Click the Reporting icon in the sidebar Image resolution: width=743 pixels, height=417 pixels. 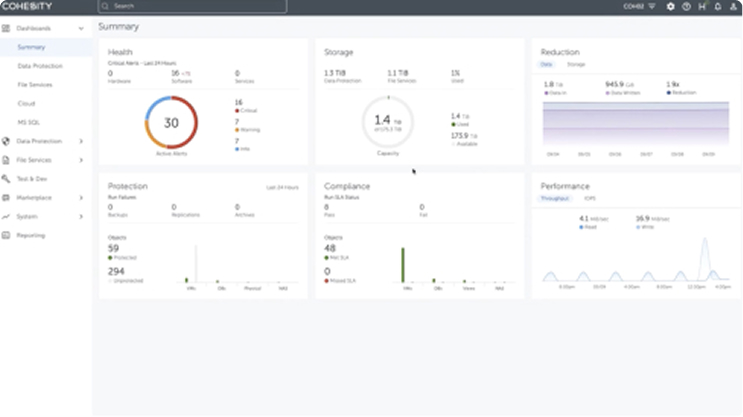click(7, 235)
